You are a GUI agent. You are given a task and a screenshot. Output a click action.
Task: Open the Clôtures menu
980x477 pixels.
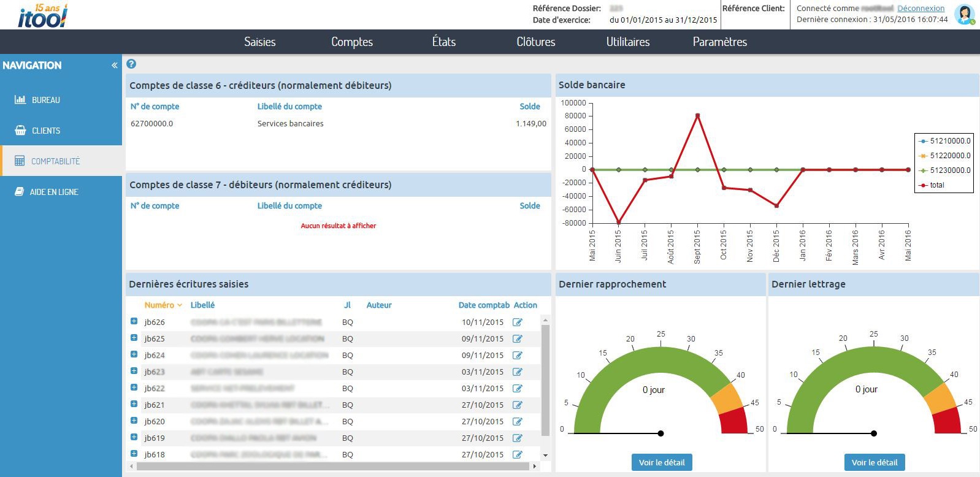(x=535, y=42)
